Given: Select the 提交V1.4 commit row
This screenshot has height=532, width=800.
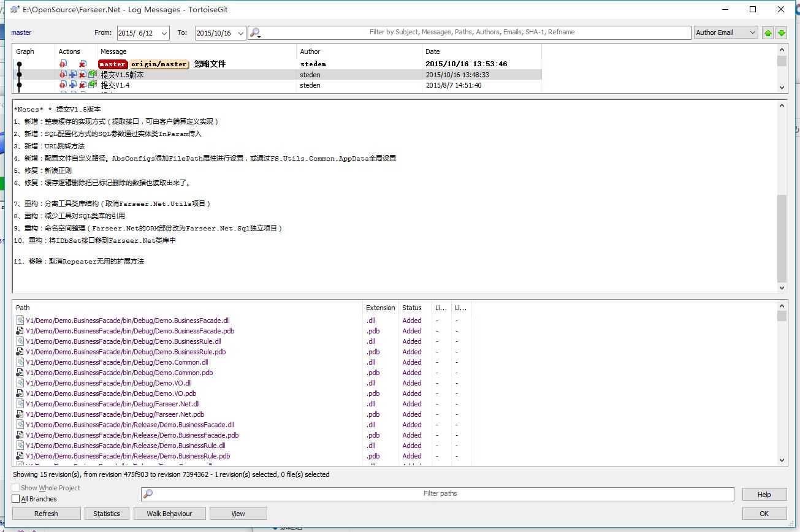Looking at the screenshot, I should [x=277, y=85].
